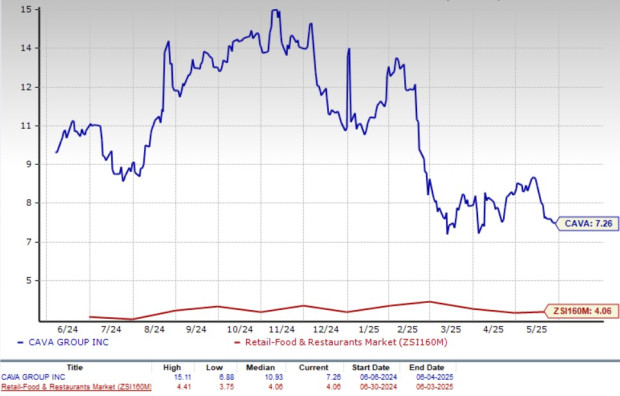
Task: Click the High column header
Action: [x=172, y=368]
